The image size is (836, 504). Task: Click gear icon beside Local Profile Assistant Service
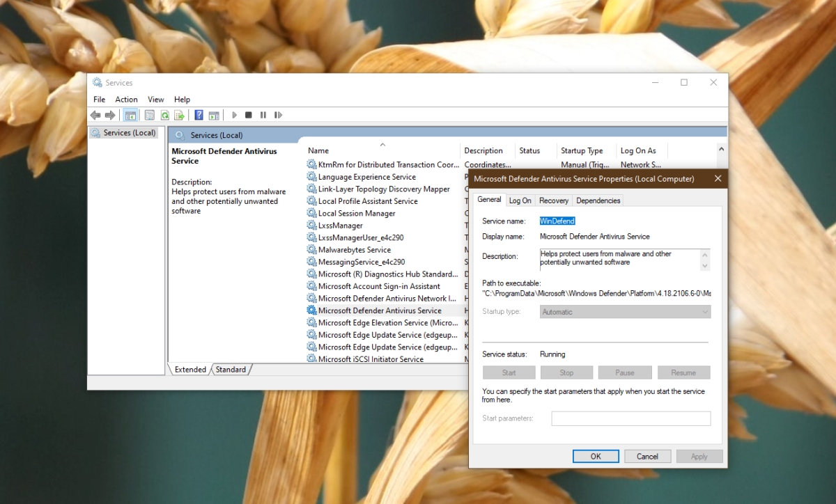312,201
